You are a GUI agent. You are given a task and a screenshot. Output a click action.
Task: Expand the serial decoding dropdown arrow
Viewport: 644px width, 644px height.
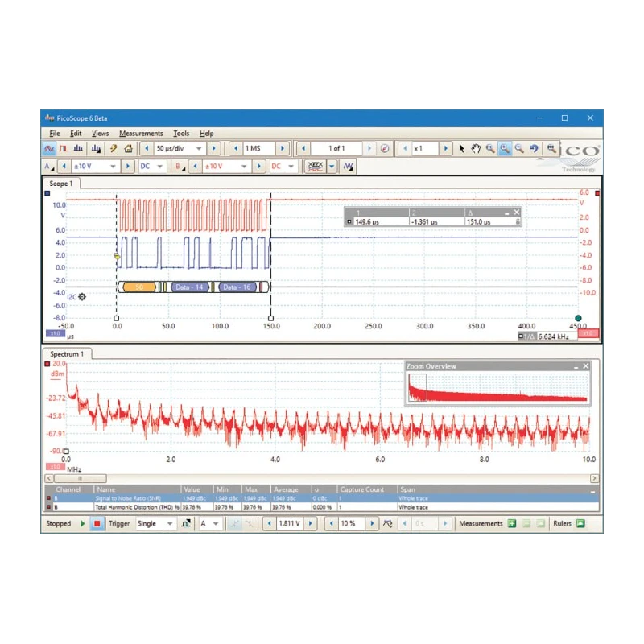[332, 167]
